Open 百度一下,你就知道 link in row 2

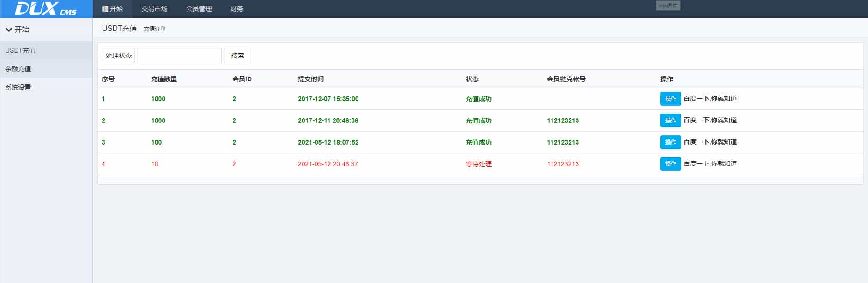[x=710, y=120]
